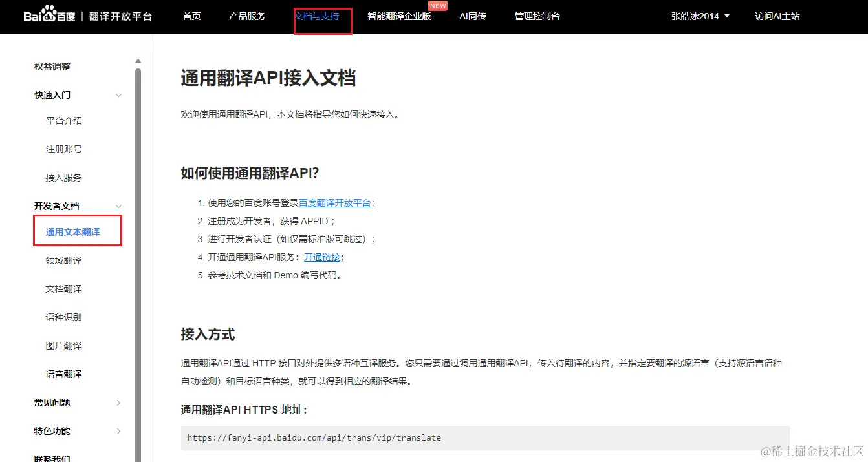868x462 pixels.
Task: Open the AI同传 nav item
Action: coord(473,16)
